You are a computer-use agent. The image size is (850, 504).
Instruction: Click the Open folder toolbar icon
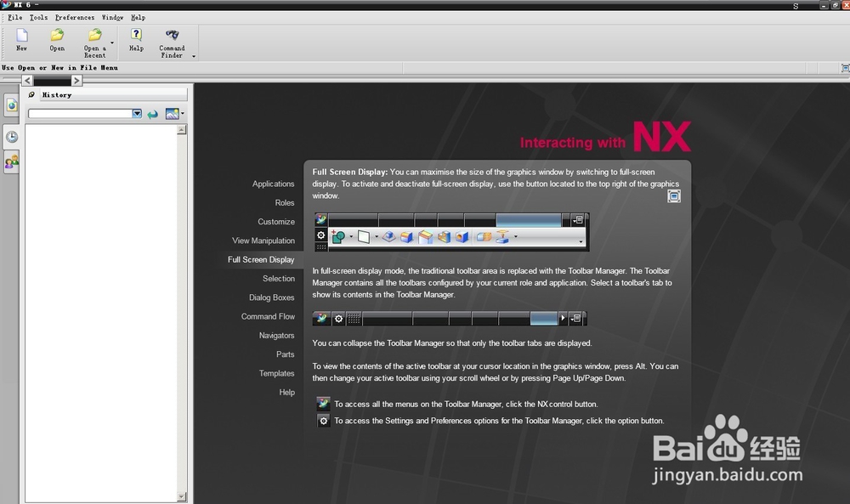pyautogui.click(x=57, y=36)
